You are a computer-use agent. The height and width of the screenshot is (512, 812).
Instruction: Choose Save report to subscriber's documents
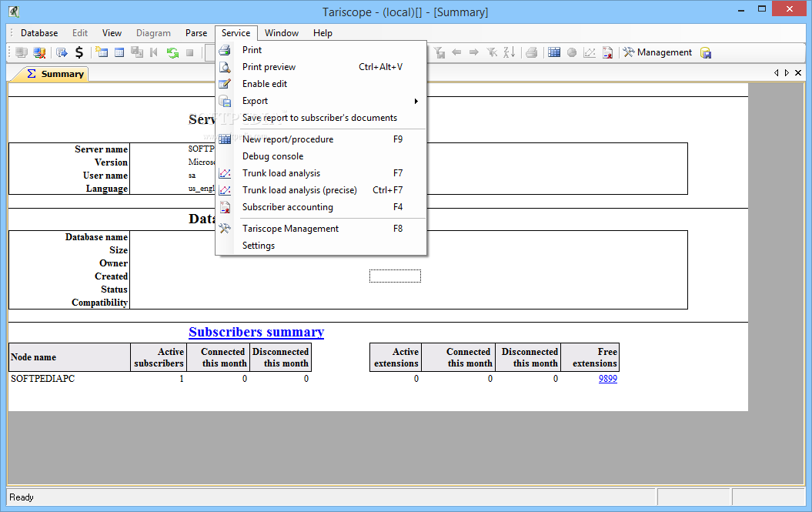tap(321, 118)
